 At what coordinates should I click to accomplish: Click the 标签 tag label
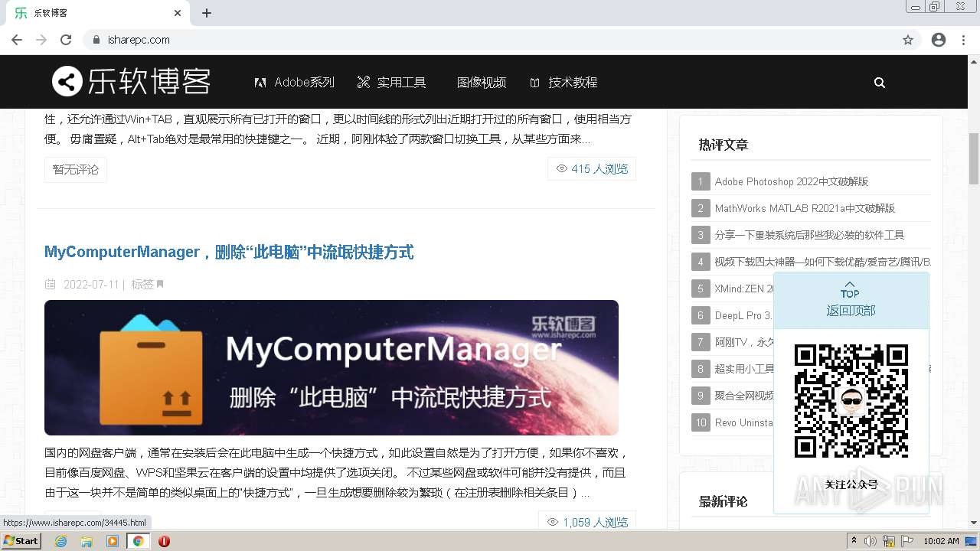click(142, 285)
